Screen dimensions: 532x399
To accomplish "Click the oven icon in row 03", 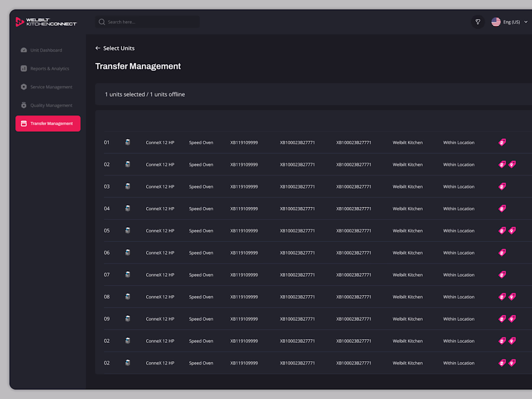I will coord(128,186).
